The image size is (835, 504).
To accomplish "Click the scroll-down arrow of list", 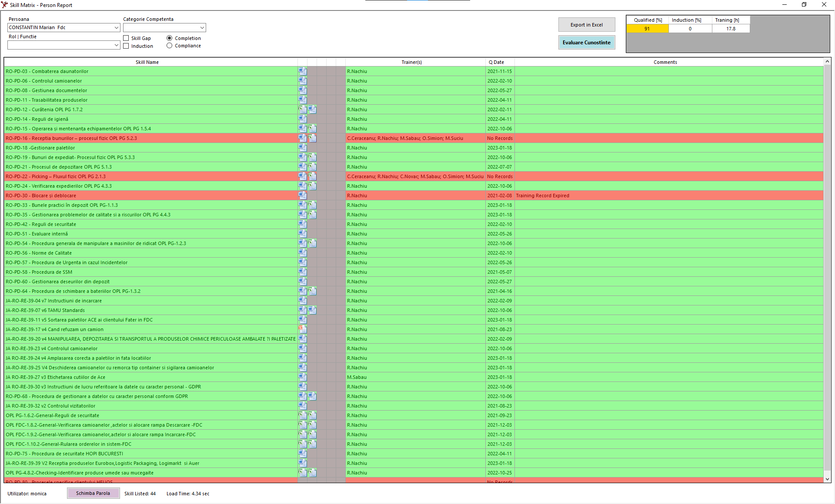I will tap(827, 479).
